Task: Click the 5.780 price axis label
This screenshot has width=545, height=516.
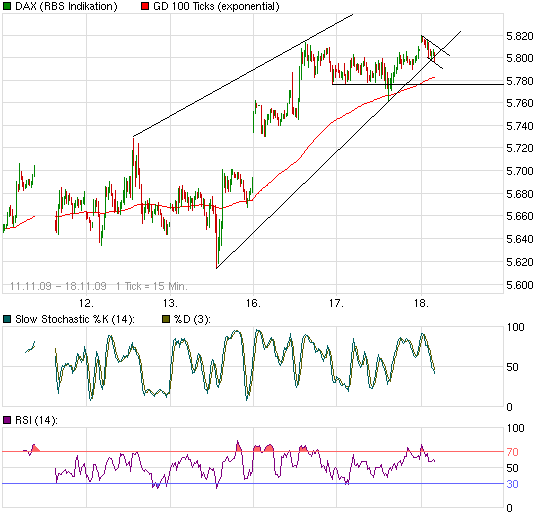Action: (x=520, y=81)
